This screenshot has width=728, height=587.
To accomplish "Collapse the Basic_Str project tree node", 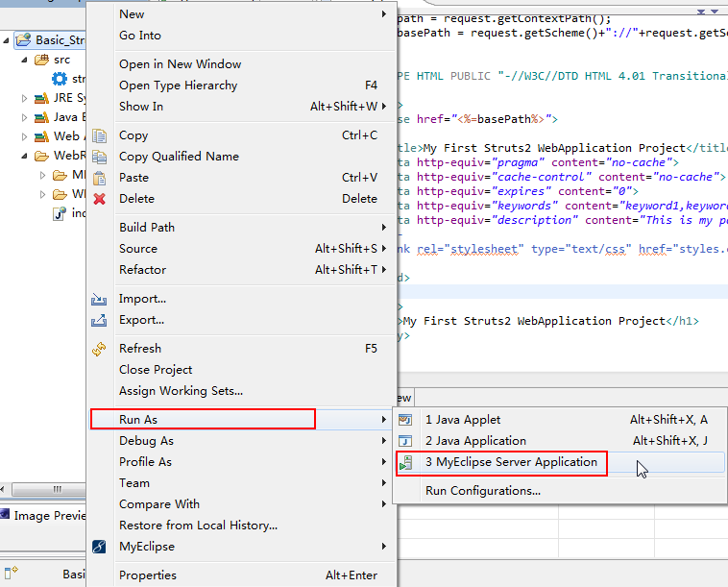I will [x=6, y=41].
